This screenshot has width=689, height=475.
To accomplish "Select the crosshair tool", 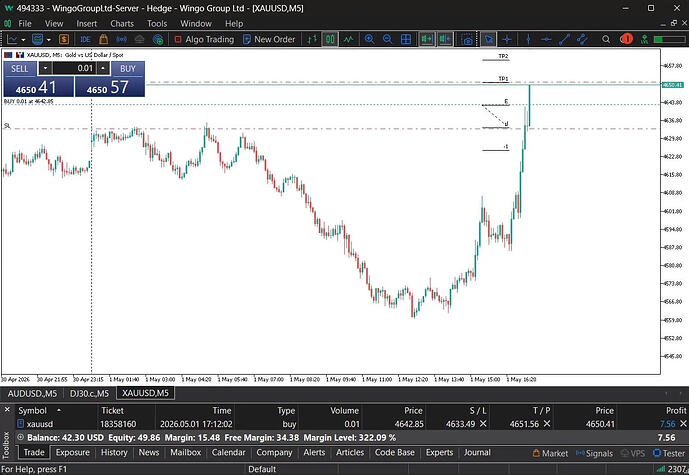I will point(507,40).
